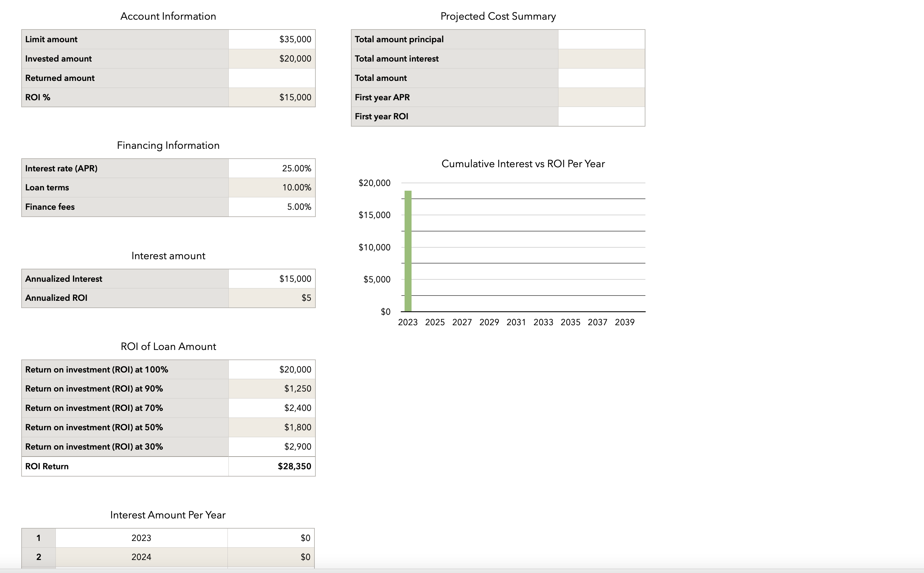The image size is (924, 573).
Task: Click the green 2023 bar in the chart
Action: (x=408, y=250)
